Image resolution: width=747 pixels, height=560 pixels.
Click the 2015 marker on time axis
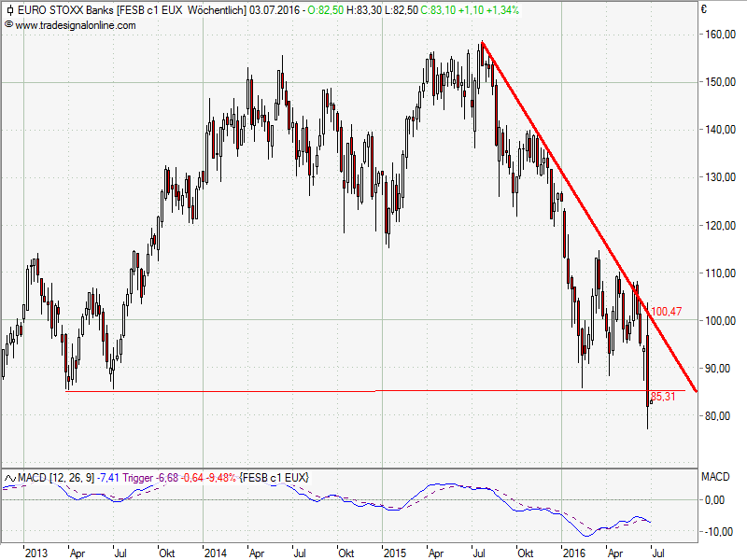[393, 551]
